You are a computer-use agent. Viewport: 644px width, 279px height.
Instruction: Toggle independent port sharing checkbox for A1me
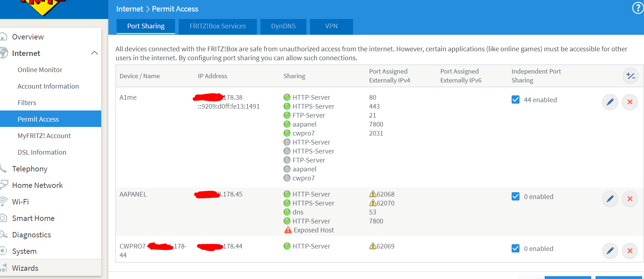[x=516, y=99]
